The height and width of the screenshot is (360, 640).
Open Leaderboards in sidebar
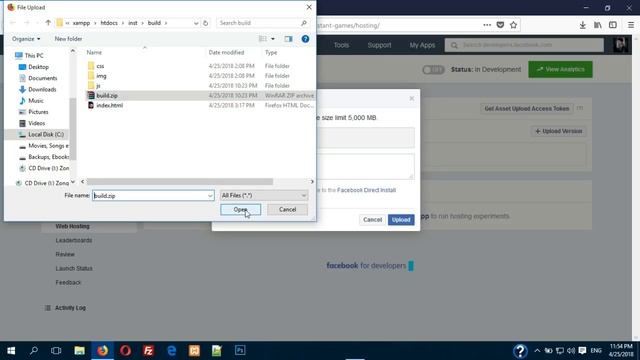(x=73, y=240)
